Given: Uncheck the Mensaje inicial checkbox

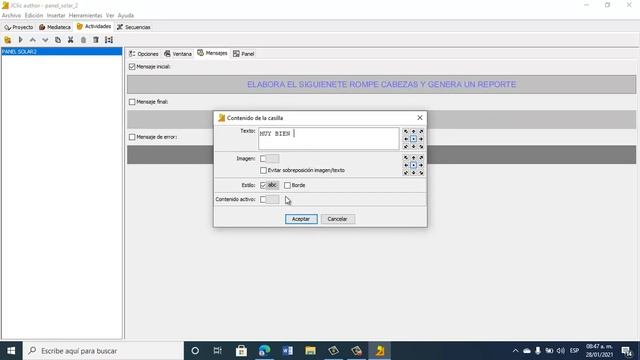Looking at the screenshot, I should 132,67.
